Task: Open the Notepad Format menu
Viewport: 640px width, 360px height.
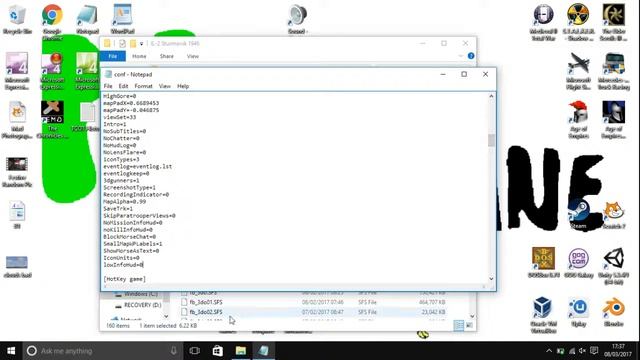Action: click(x=143, y=86)
